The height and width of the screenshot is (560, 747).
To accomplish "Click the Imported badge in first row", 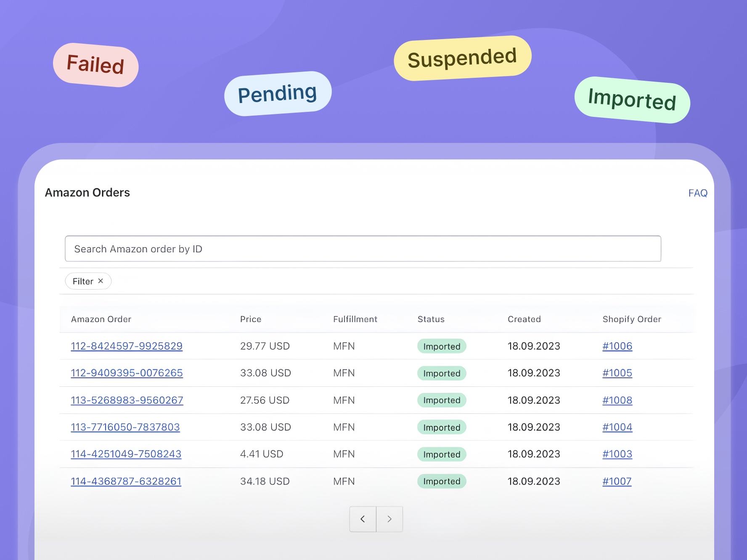I will click(442, 346).
